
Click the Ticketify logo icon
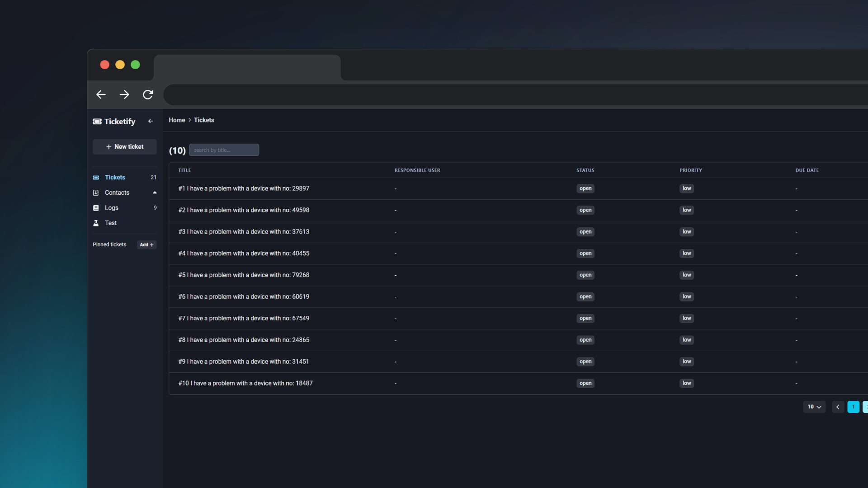click(97, 122)
